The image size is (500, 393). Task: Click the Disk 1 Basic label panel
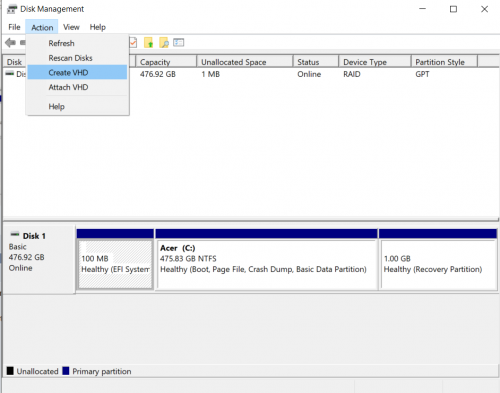pyautogui.click(x=39, y=259)
